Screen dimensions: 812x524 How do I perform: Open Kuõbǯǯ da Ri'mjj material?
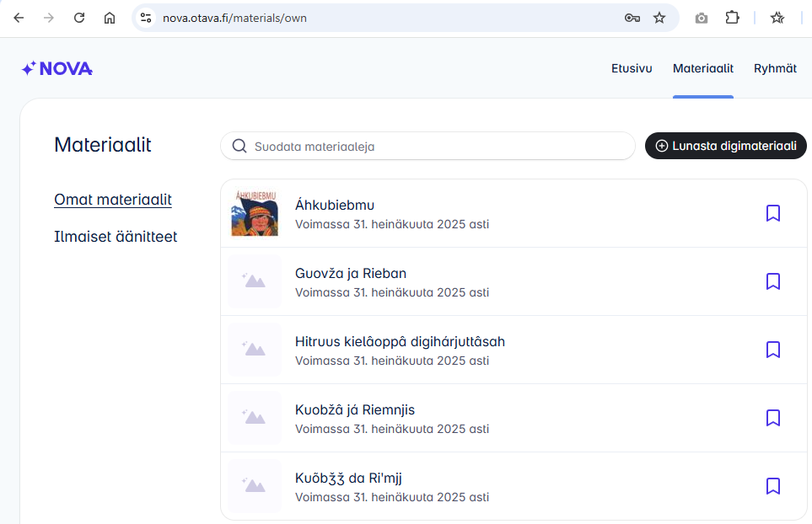click(348, 478)
